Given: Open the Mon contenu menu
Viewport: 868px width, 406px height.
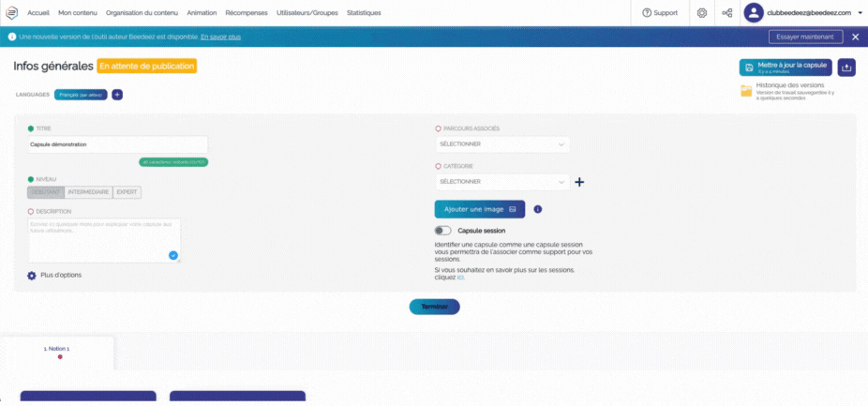Looking at the screenshot, I should (x=77, y=13).
